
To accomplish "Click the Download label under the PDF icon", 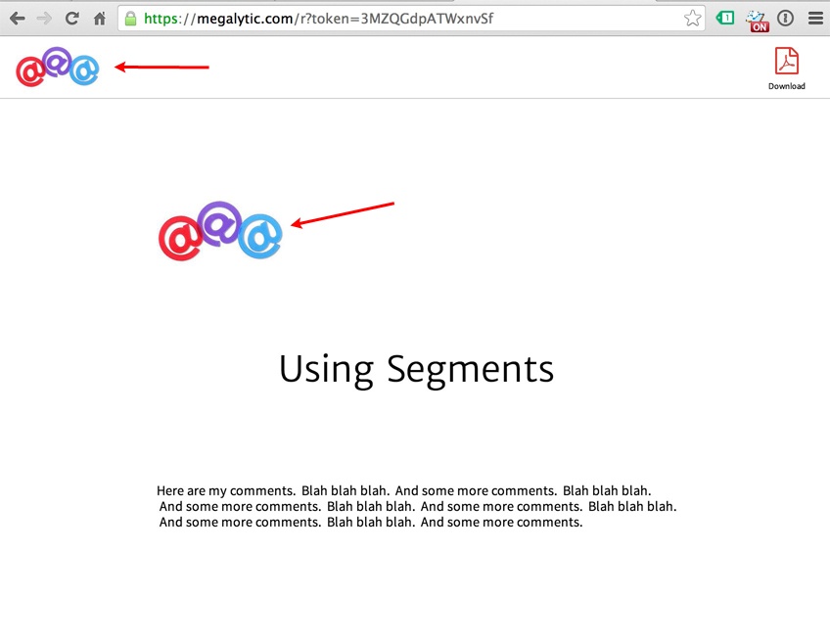I will point(786,86).
